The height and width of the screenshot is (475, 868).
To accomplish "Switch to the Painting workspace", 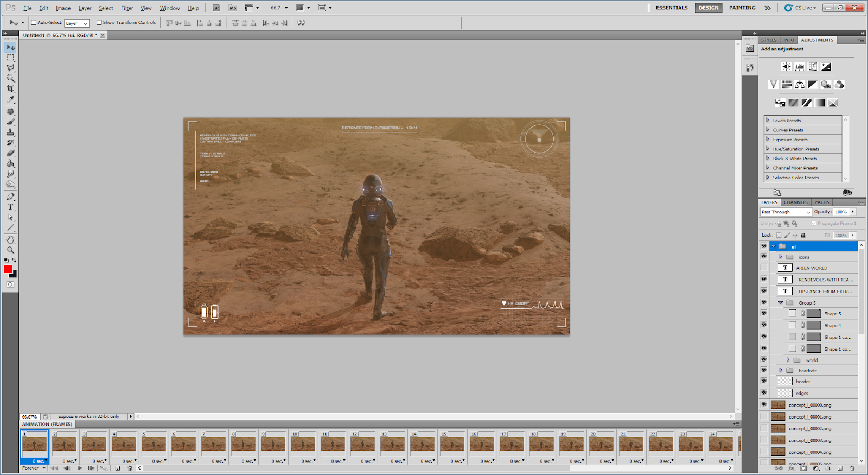I will [742, 8].
